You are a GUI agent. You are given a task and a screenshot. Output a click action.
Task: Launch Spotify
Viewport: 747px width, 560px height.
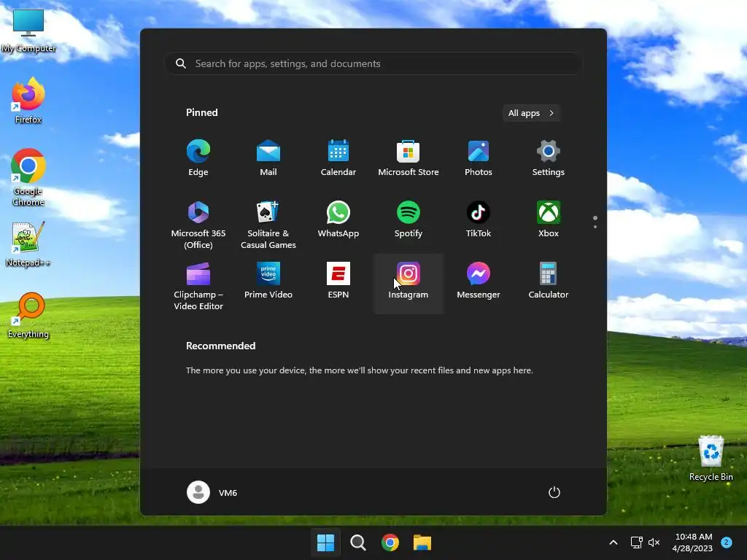(x=409, y=219)
